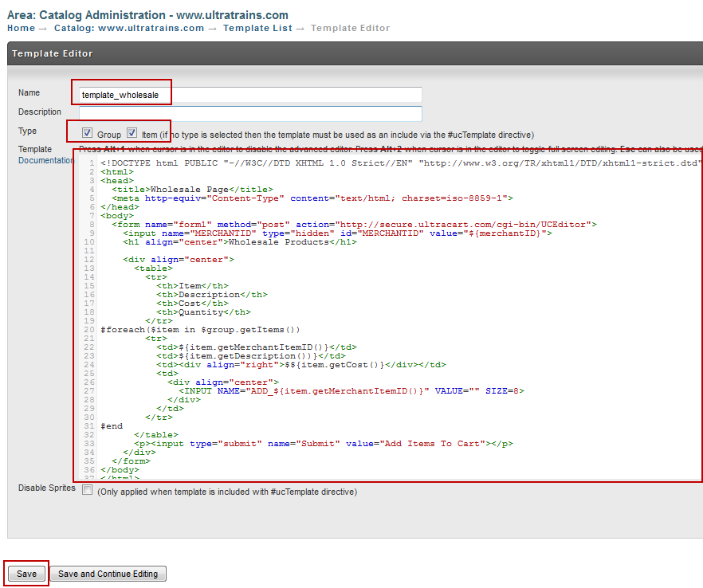Place cursor on the #end line
703x588 pixels.
tap(112, 425)
